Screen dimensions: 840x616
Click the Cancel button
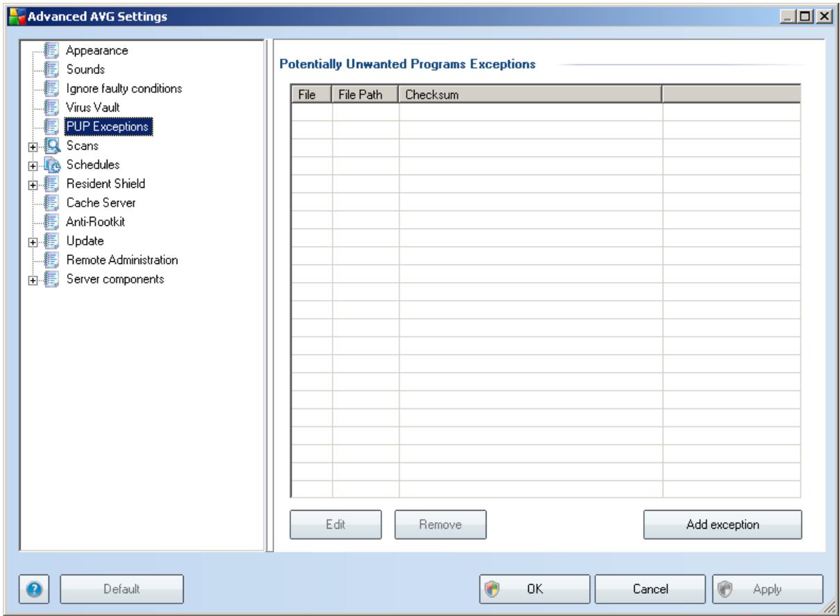pos(649,589)
